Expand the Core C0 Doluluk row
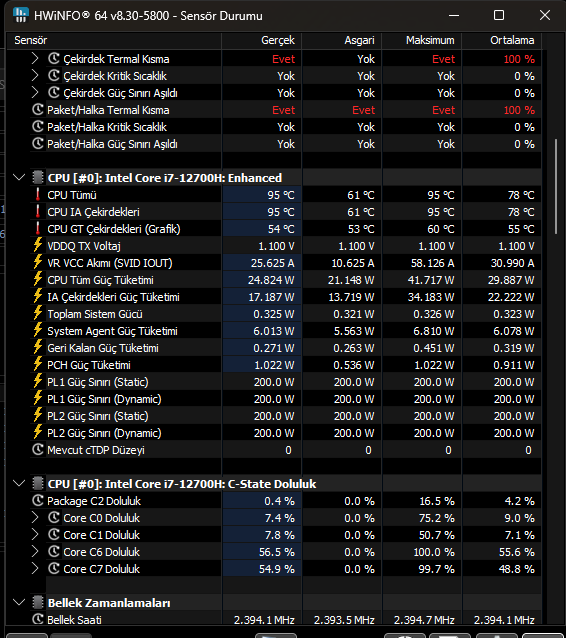Screen dimensions: 566x638 click(35, 518)
